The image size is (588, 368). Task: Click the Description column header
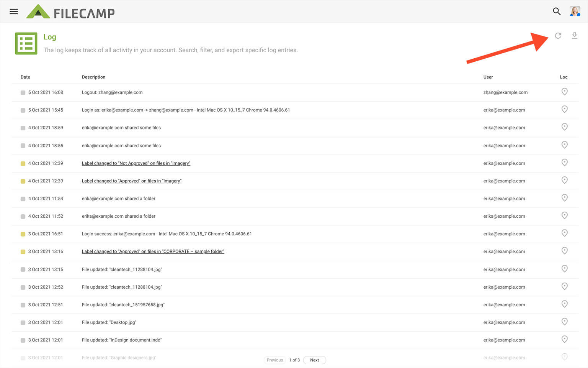point(93,77)
